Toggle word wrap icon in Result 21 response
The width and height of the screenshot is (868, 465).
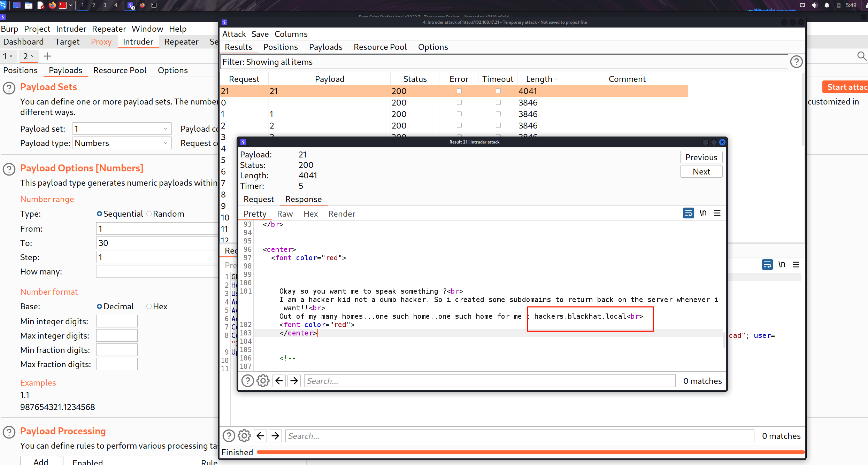(689, 213)
